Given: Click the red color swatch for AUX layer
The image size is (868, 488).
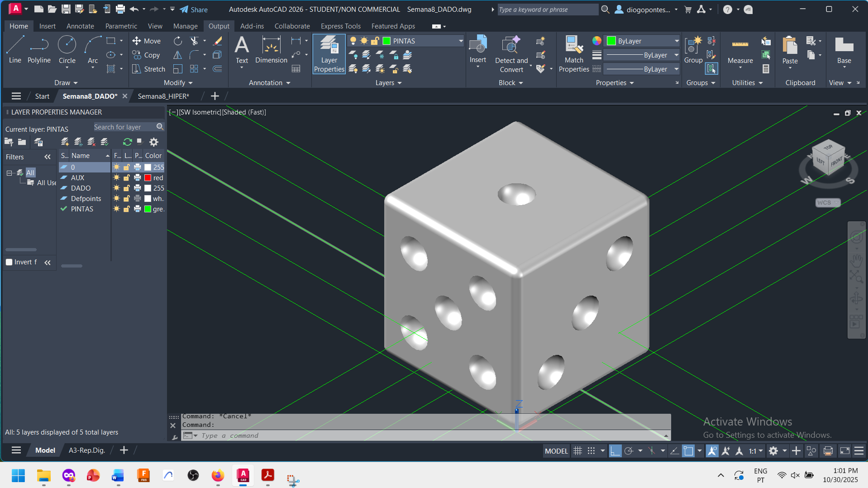Looking at the screenshot, I should [x=148, y=178].
